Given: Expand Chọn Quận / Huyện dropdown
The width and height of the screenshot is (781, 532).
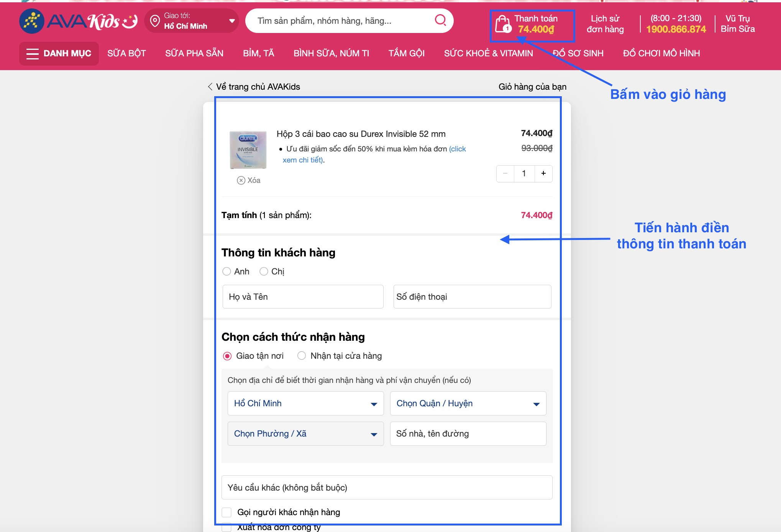Looking at the screenshot, I should pyautogui.click(x=468, y=404).
